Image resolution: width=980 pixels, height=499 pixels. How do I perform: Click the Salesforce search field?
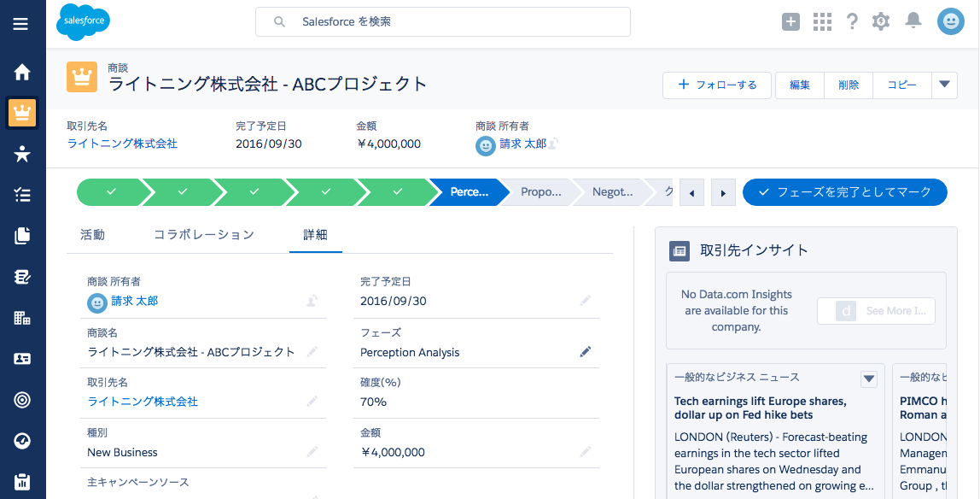443,22
